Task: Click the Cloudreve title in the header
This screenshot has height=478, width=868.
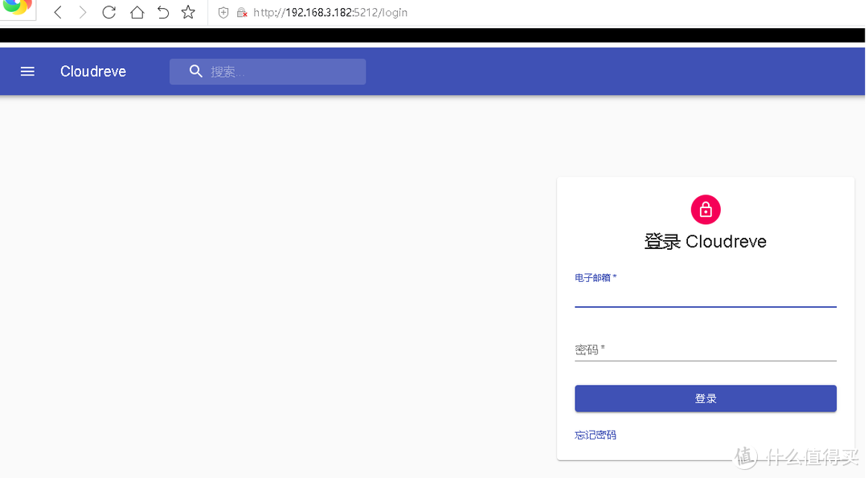Action: [x=92, y=71]
